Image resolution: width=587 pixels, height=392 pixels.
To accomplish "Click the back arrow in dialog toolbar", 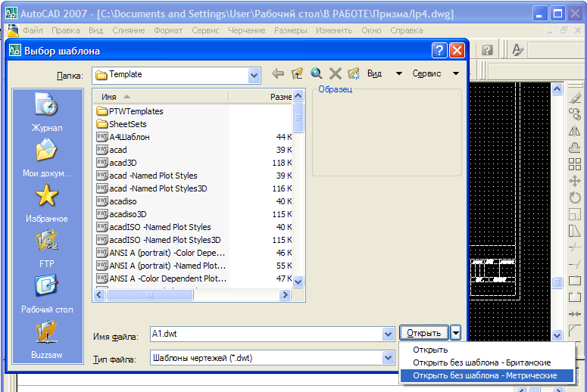I will coord(278,73).
